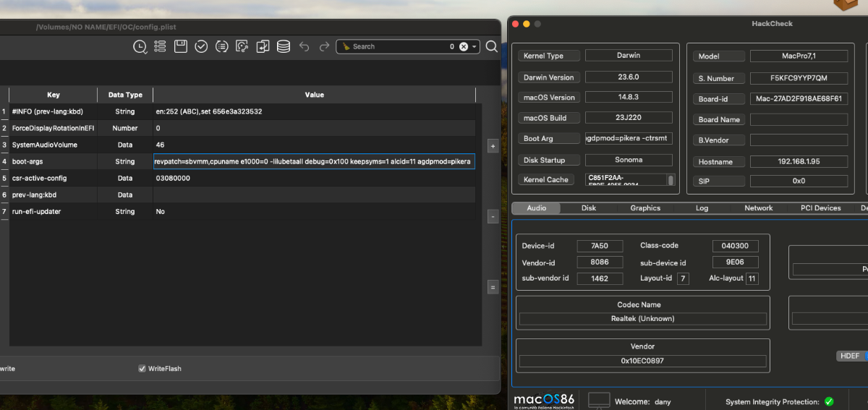Viewport: 868px width, 410px height.
Task: Open the PCI Devices tab
Action: (x=820, y=208)
